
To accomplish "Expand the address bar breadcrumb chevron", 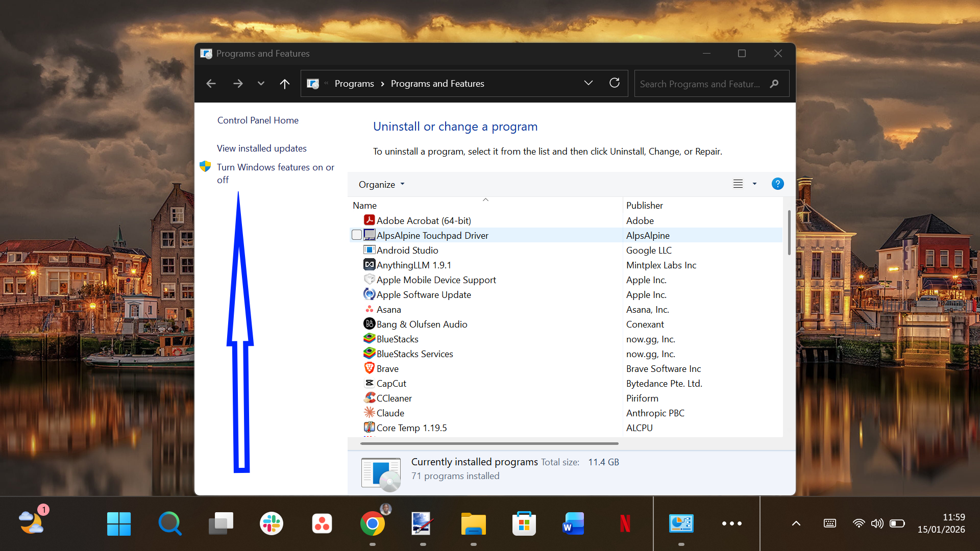I will (x=588, y=83).
